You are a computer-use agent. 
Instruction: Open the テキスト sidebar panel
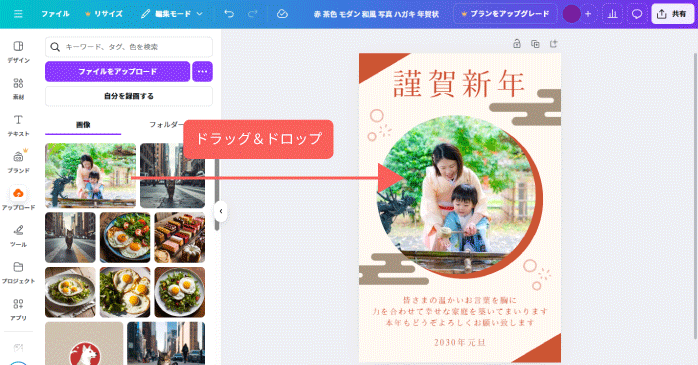(18, 126)
